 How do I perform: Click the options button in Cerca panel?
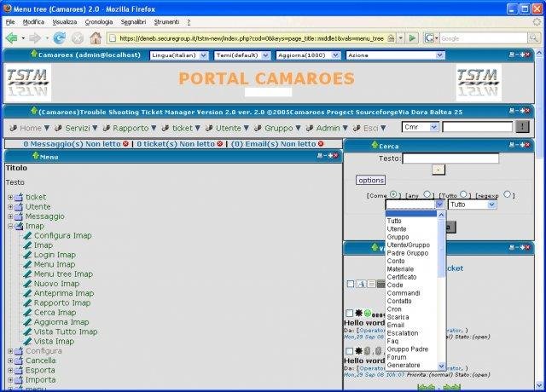pyautogui.click(x=370, y=180)
